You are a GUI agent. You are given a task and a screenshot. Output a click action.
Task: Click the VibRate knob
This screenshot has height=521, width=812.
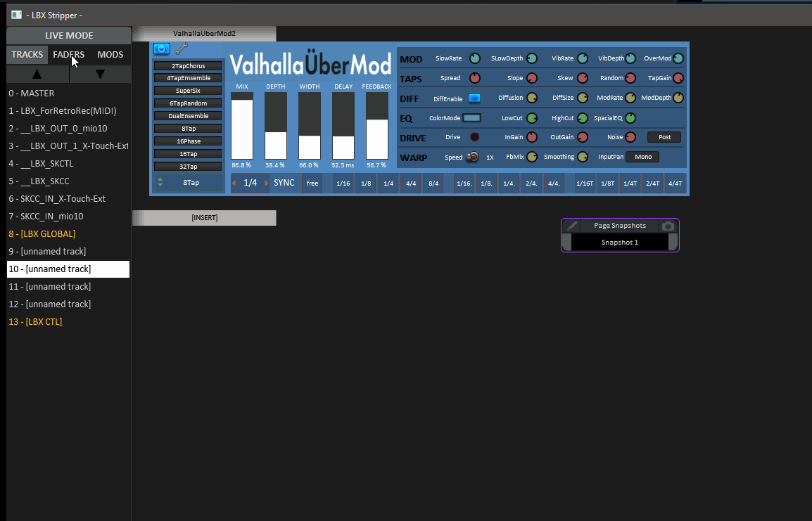pyautogui.click(x=583, y=58)
